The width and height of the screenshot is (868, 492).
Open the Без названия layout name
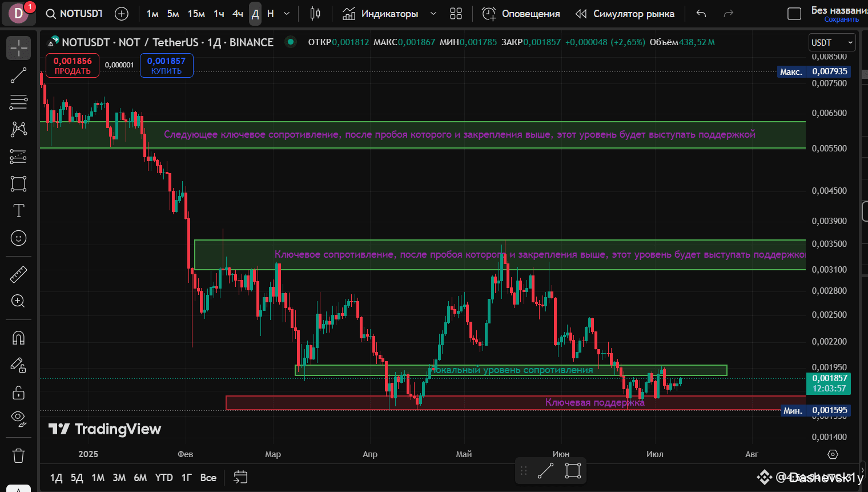[839, 10]
